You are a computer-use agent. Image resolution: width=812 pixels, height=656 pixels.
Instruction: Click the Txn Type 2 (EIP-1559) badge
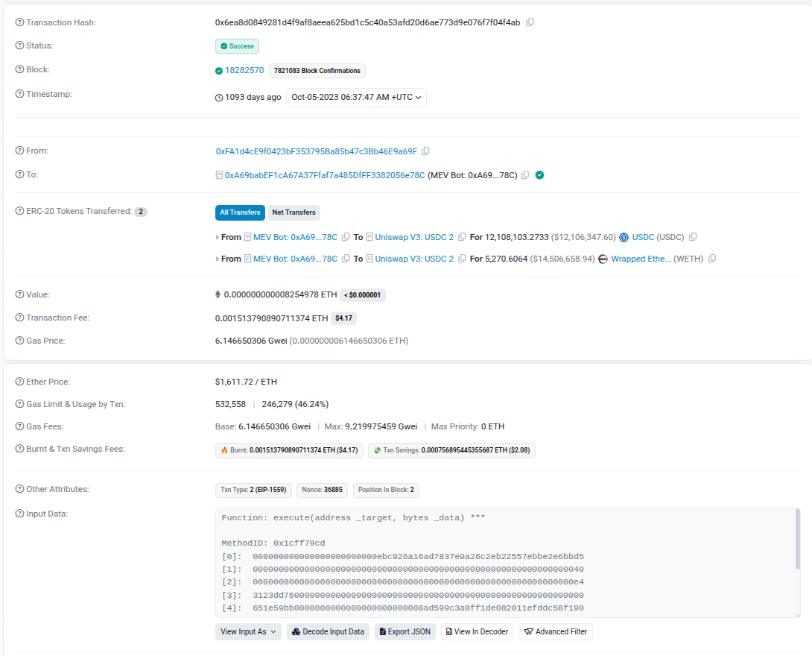click(x=254, y=490)
